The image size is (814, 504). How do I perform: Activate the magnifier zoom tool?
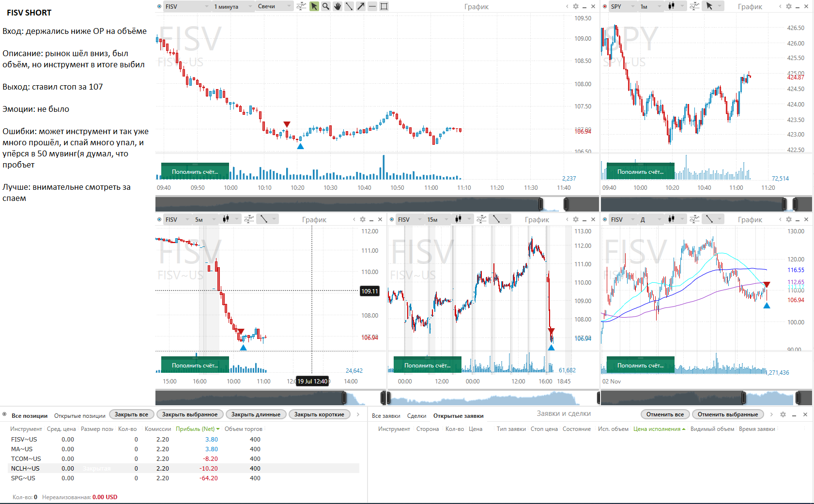tap(326, 6)
